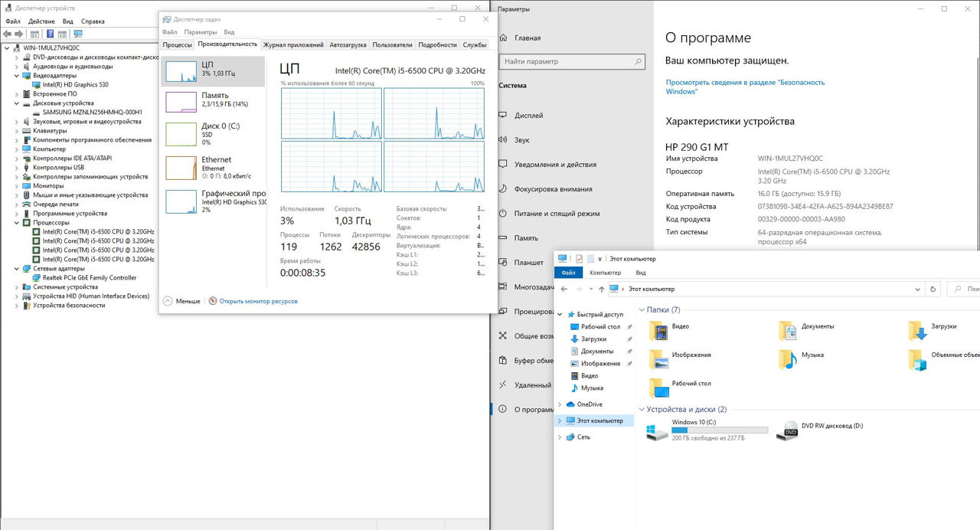Open the Дисплей settings section
Image resolution: width=980 pixels, height=530 pixels.
[x=528, y=116]
